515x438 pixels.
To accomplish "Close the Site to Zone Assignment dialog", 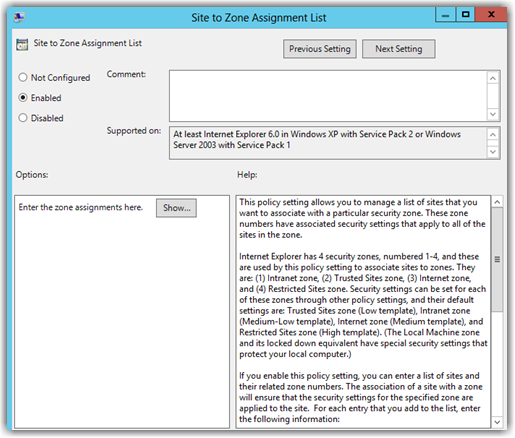I will pos(491,14).
